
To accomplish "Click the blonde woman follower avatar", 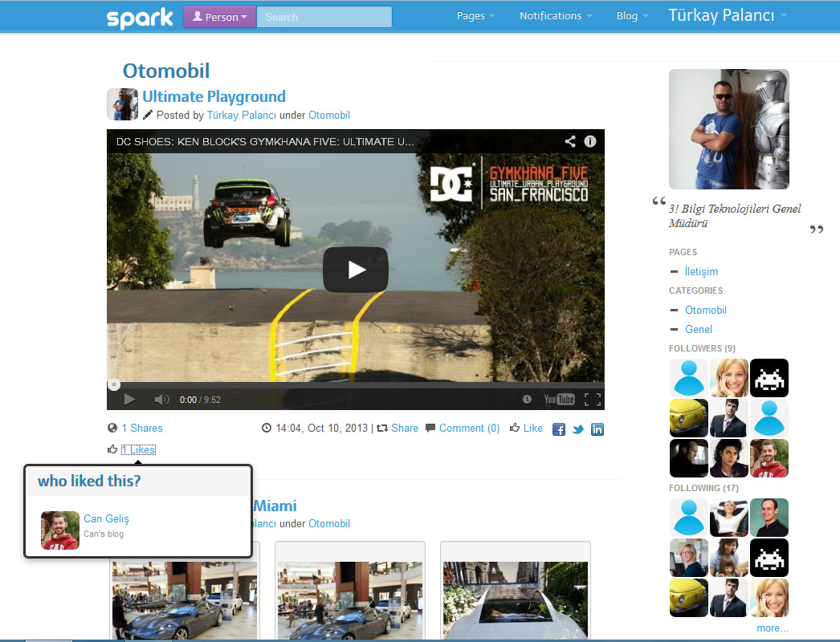I will point(729,378).
